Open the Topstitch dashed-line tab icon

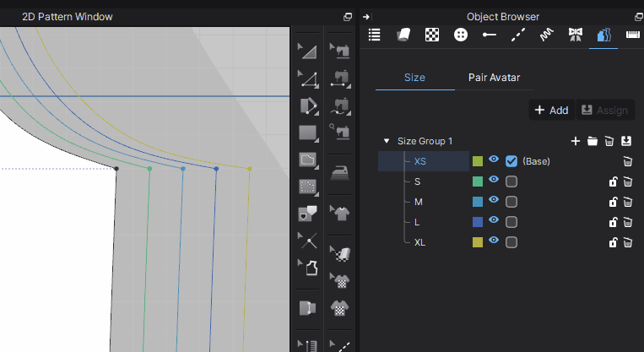518,35
